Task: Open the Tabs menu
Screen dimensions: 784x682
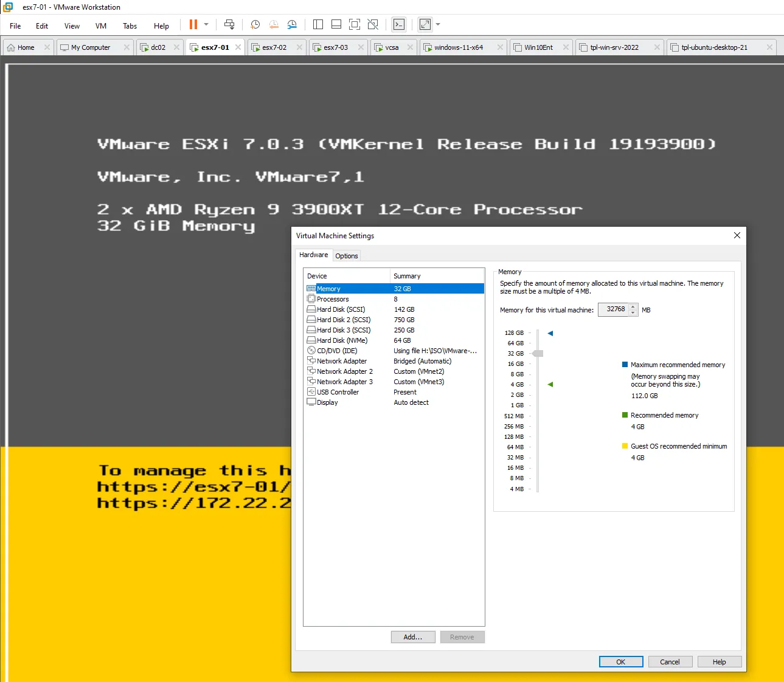Action: 130,26
